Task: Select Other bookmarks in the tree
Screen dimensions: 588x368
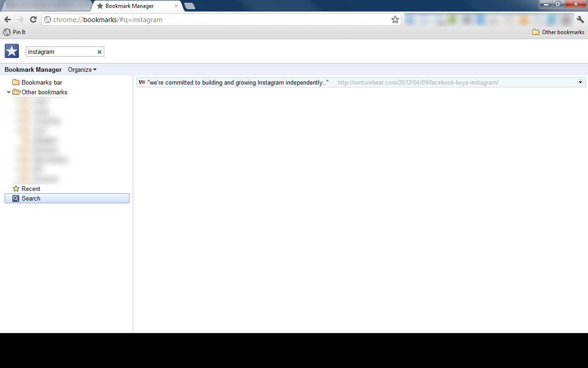Action: pos(40,92)
